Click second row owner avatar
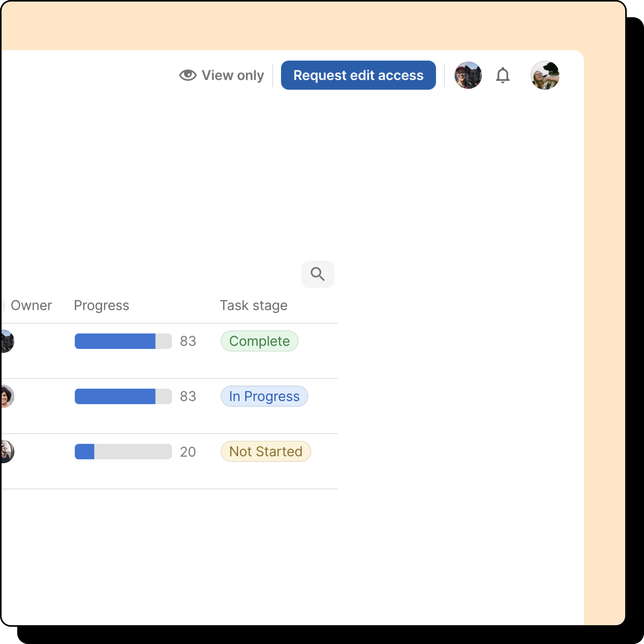This screenshot has height=644, width=644. click(x=7, y=396)
